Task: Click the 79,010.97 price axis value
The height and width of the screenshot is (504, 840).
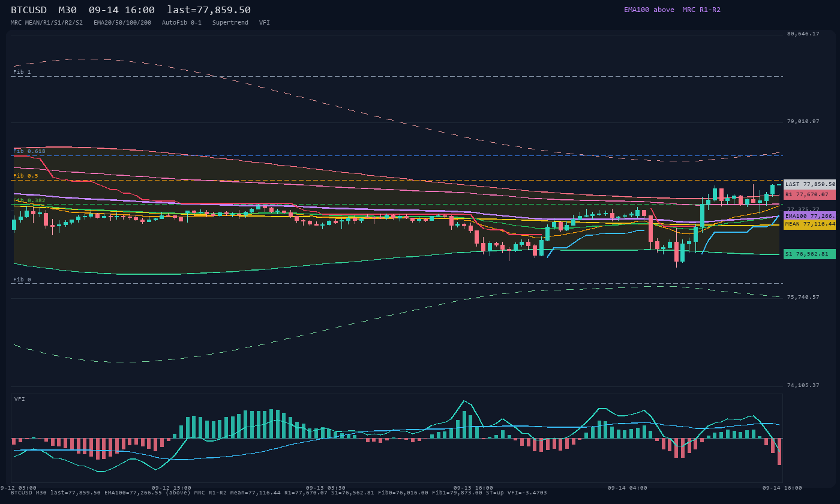Action: (x=803, y=121)
